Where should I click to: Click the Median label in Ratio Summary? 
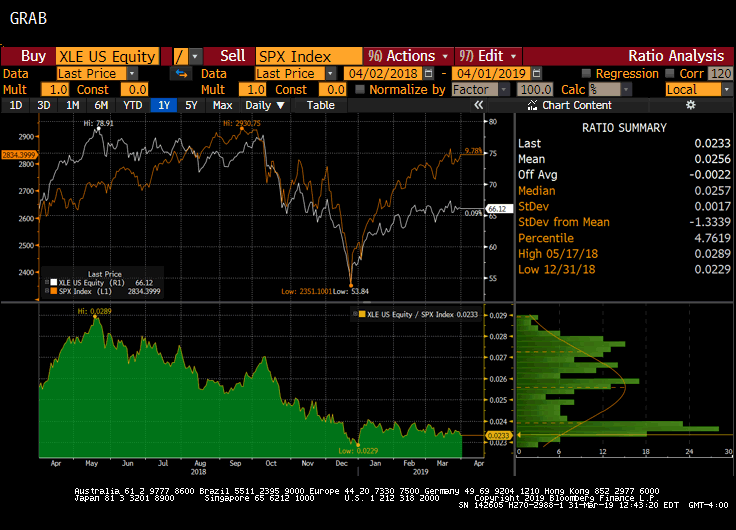tap(537, 191)
